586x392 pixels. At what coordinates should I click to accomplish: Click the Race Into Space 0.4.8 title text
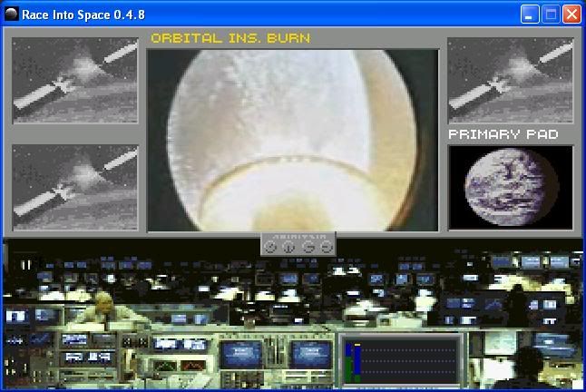point(83,15)
